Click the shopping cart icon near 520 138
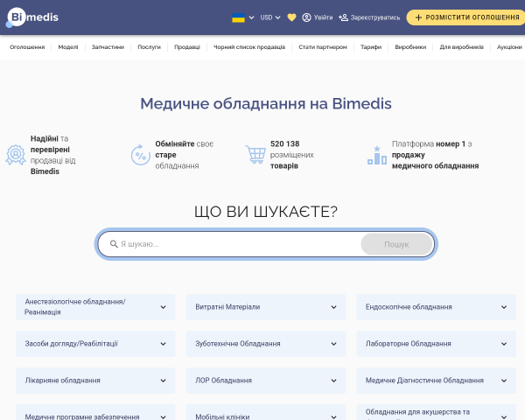This screenshot has width=525, height=420. pos(255,154)
